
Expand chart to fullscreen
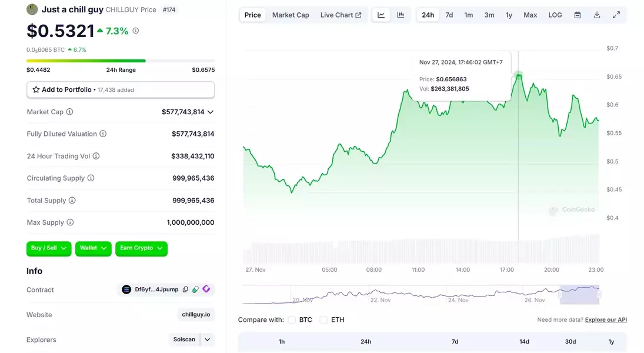click(x=616, y=15)
